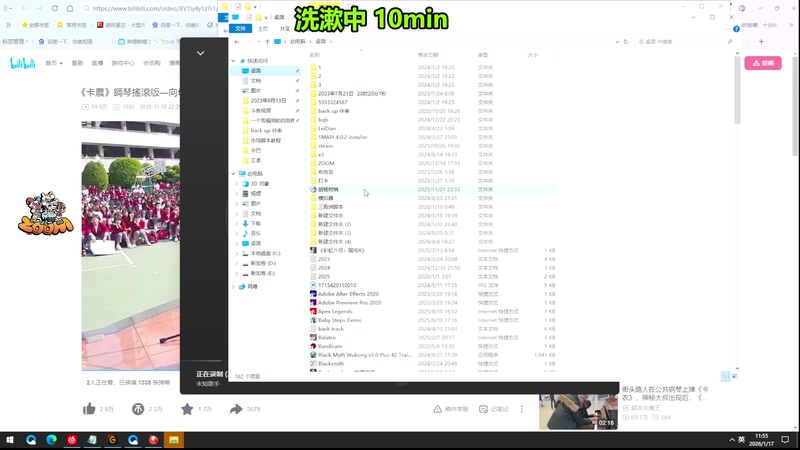This screenshot has width=800, height=450.
Task: Refresh the Explorer folder view
Action: pyautogui.click(x=626, y=41)
